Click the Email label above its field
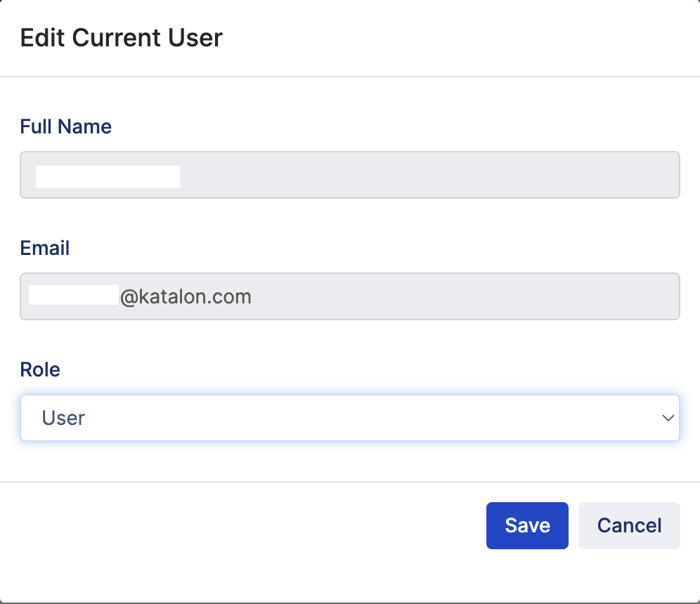Viewport: 700px width, 604px height. (x=44, y=248)
